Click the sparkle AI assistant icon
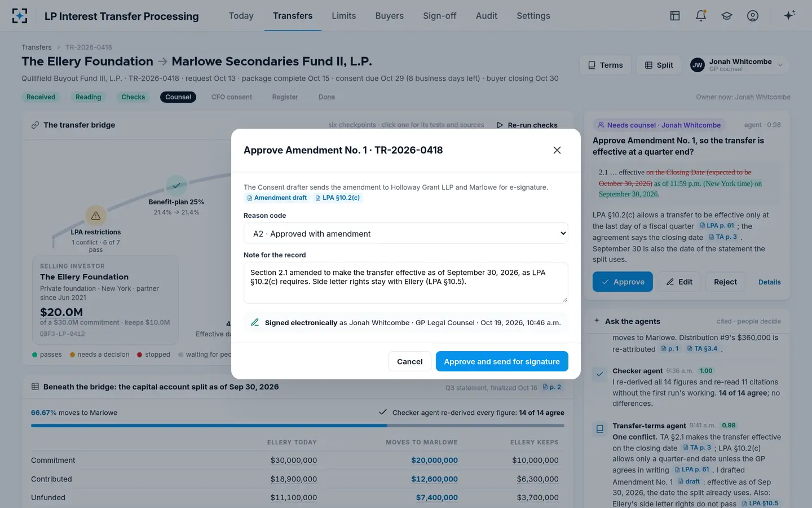 (x=789, y=16)
